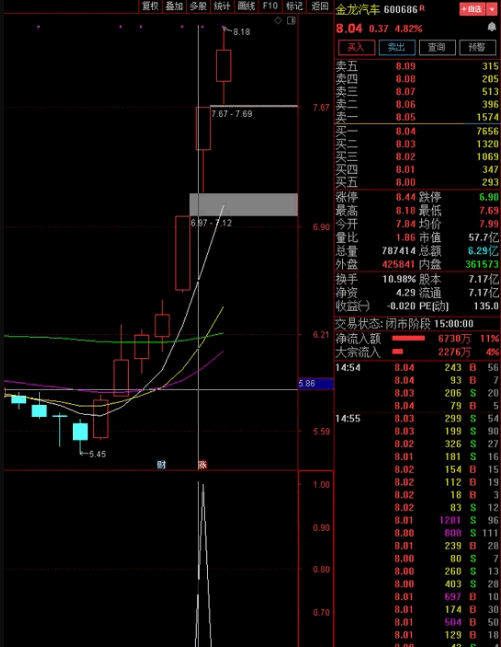501x647 pixels.
Task: Select the 买五 bid price 8.00
Action: (x=405, y=182)
